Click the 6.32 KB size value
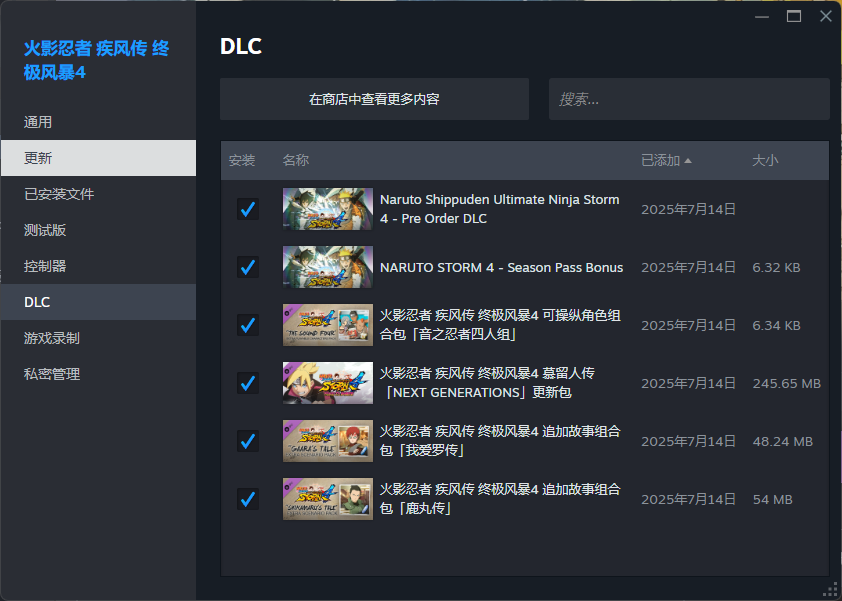 [x=776, y=267]
